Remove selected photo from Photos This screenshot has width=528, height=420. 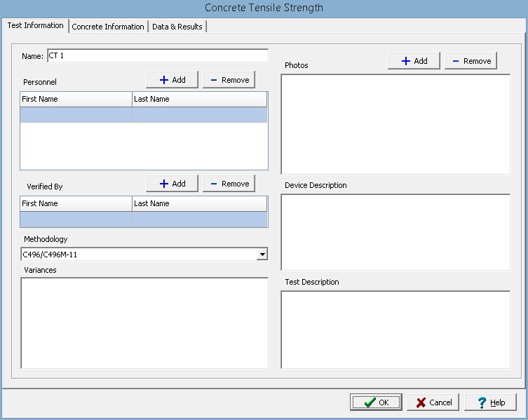tap(471, 61)
